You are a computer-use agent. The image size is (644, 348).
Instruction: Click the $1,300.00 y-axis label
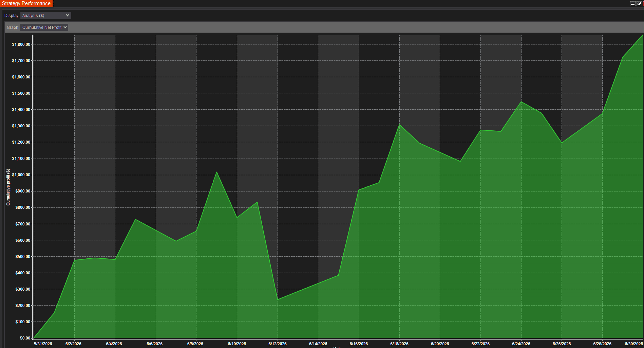click(21, 126)
